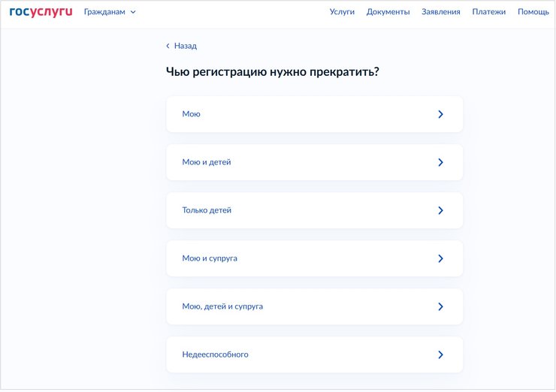Expand the Гражданам dropdown
556x392 pixels.
point(110,12)
